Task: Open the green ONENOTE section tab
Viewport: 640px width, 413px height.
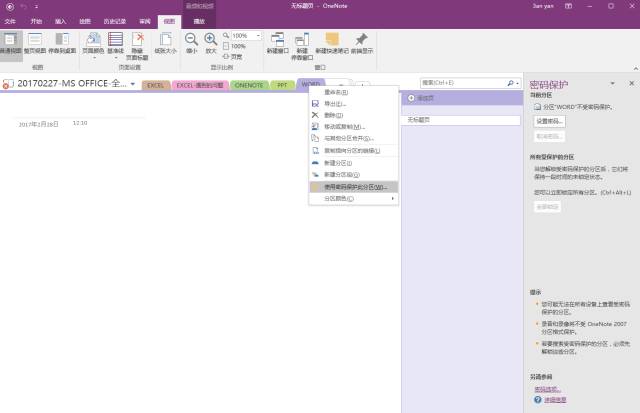Action: pos(249,85)
